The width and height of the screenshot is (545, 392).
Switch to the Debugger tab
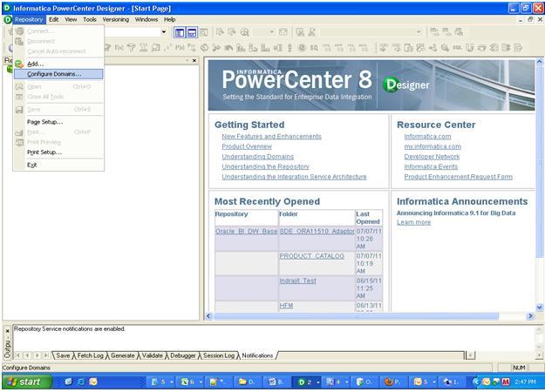(x=183, y=355)
